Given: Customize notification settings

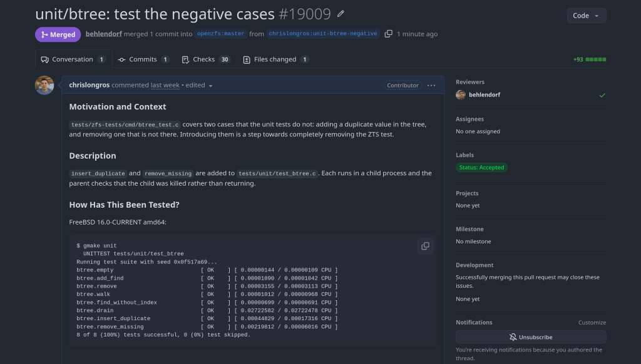Looking at the screenshot, I should 592,322.
